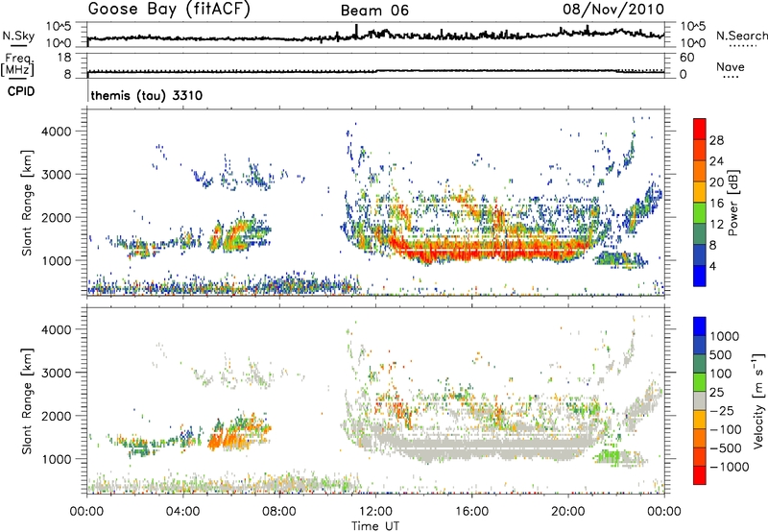Select the 'Beam 06' heading
This screenshot has height=532, width=768.
click(x=374, y=11)
